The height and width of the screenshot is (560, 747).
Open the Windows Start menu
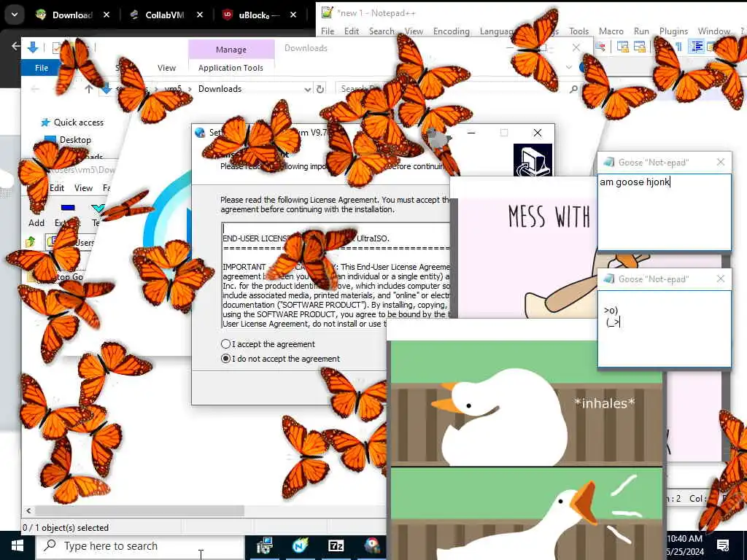click(18, 545)
